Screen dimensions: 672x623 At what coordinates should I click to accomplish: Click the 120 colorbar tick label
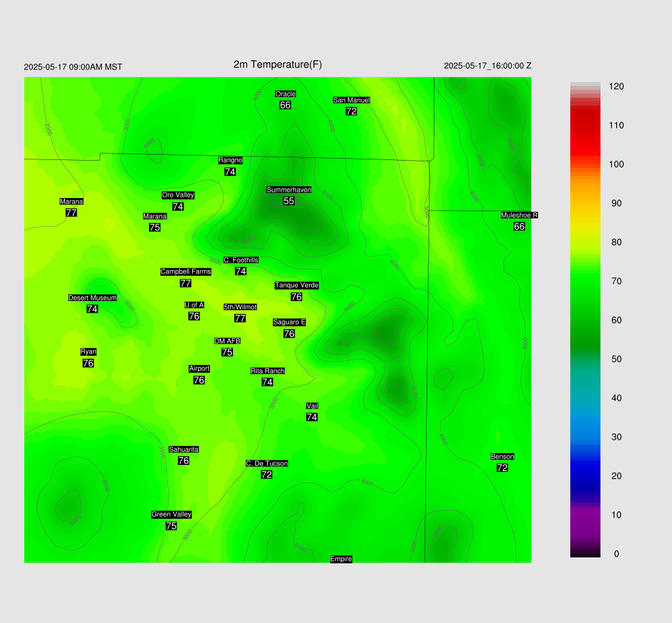(x=616, y=87)
